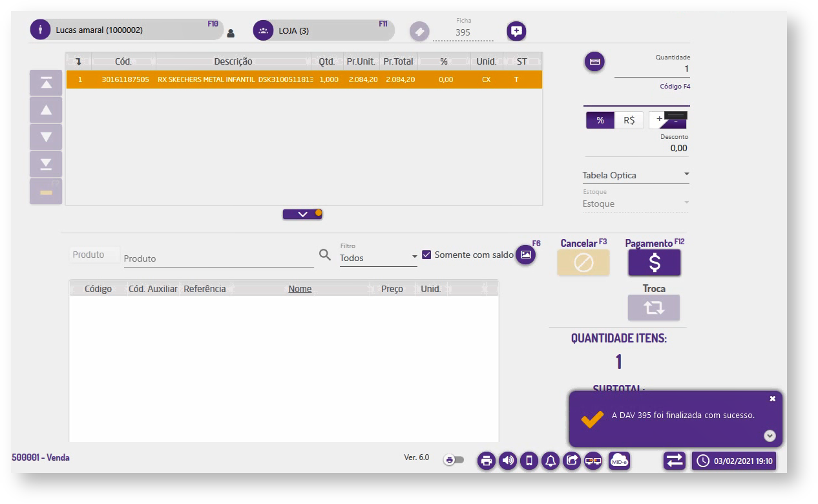Screen dimensions: 818x504
Task: Open the product image button F6
Action: click(x=526, y=255)
